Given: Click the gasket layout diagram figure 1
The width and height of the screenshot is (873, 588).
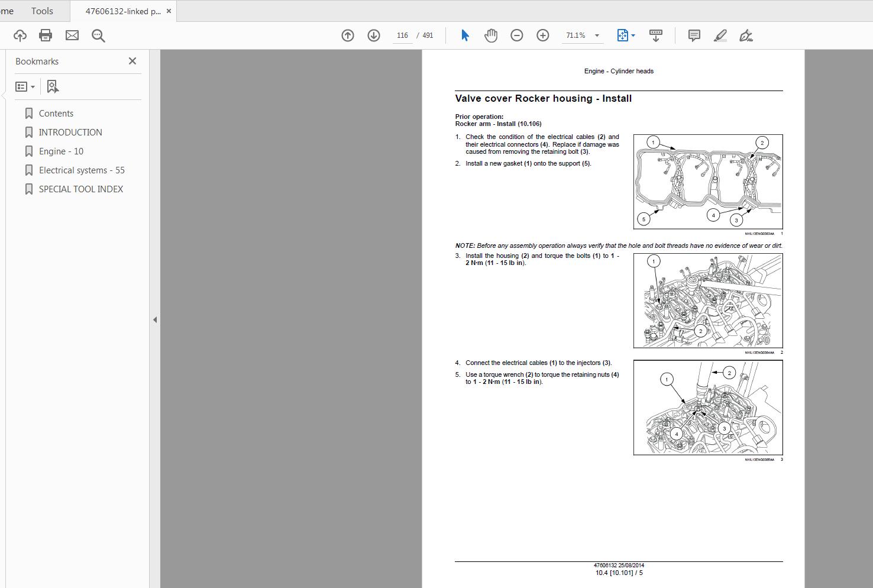Looking at the screenshot, I should [x=708, y=182].
